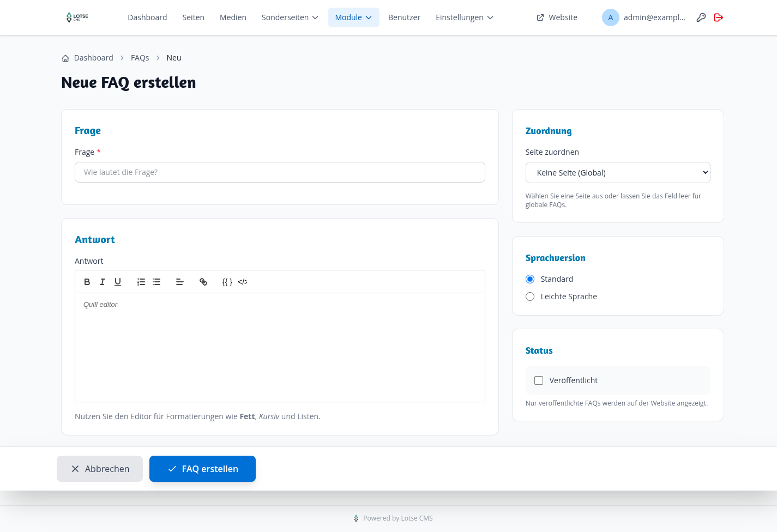Click the FAQ erstellen button

(x=202, y=469)
